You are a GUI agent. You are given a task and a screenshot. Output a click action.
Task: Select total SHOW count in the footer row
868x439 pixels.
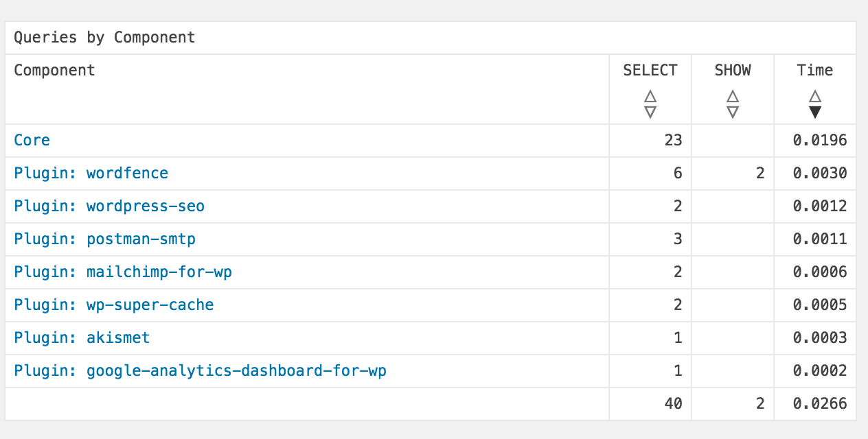(760, 404)
